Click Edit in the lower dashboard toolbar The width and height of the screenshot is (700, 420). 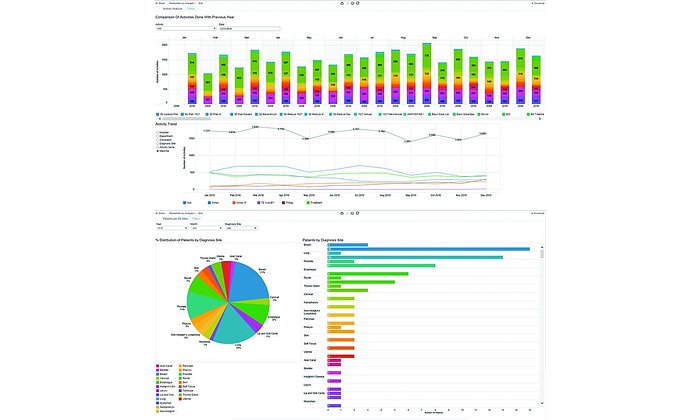(200, 213)
